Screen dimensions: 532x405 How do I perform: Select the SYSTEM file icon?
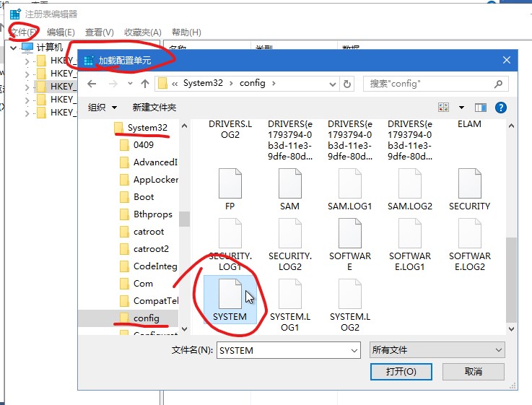(230, 294)
